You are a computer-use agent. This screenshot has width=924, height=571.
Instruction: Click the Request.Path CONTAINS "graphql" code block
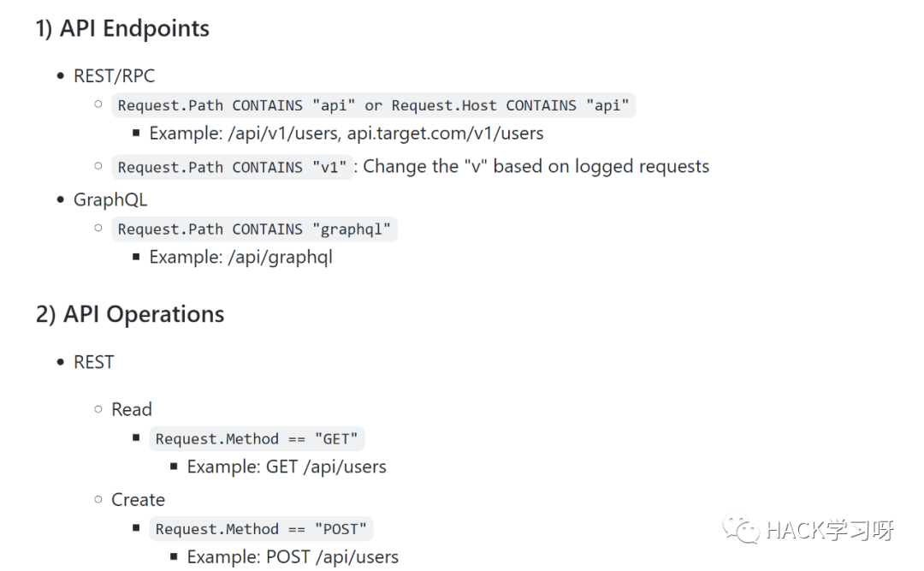click(x=255, y=229)
